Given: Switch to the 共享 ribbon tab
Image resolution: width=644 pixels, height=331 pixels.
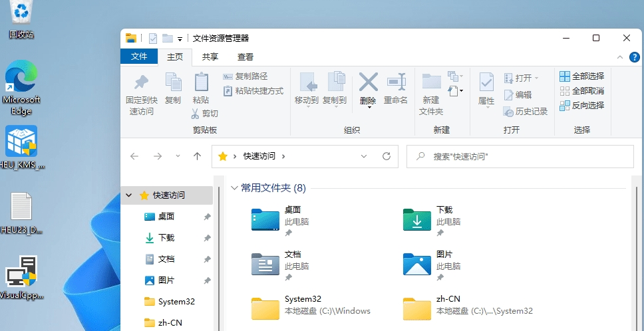Looking at the screenshot, I should pyautogui.click(x=210, y=57).
